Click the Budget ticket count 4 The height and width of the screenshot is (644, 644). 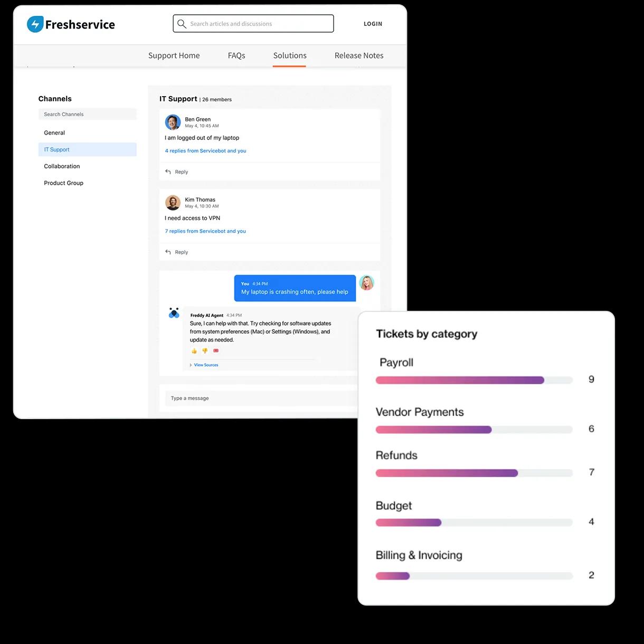click(x=591, y=522)
